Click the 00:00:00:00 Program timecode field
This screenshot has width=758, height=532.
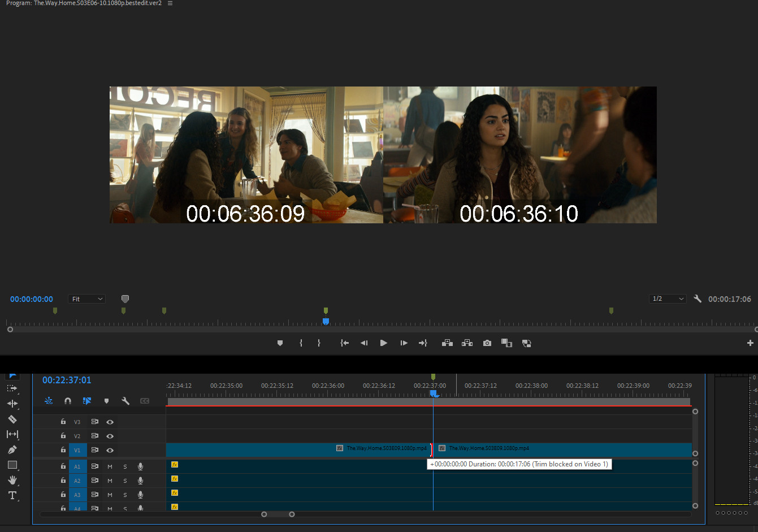pyautogui.click(x=32, y=299)
